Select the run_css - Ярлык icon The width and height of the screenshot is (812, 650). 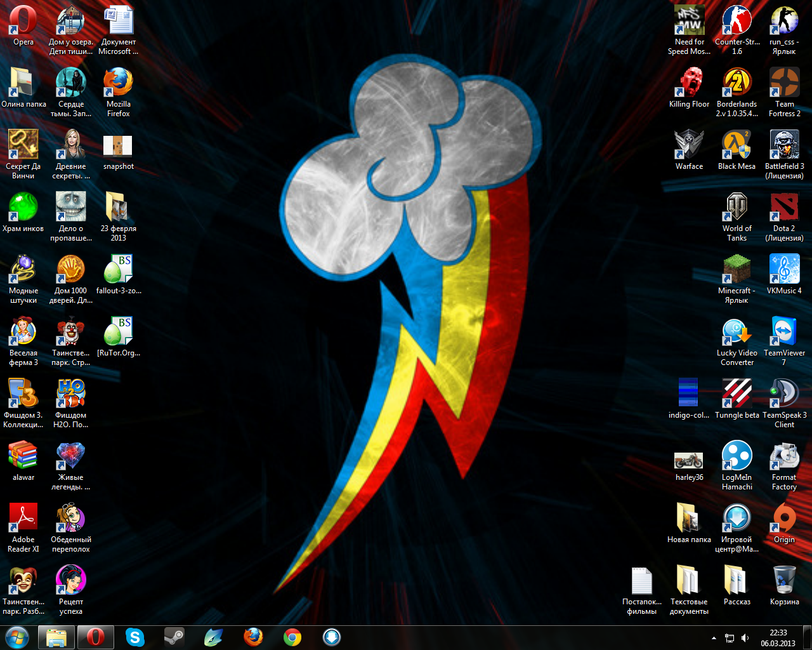[x=784, y=30]
